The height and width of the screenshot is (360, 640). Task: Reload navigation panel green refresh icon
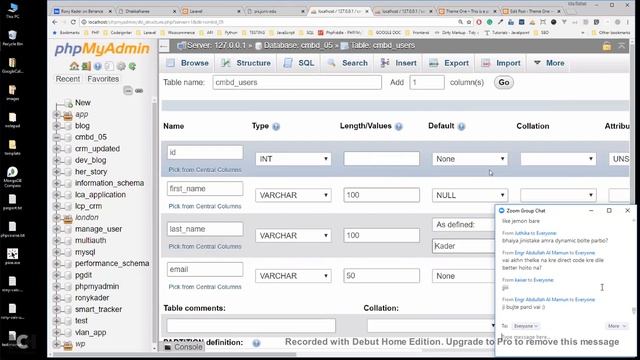point(132,66)
